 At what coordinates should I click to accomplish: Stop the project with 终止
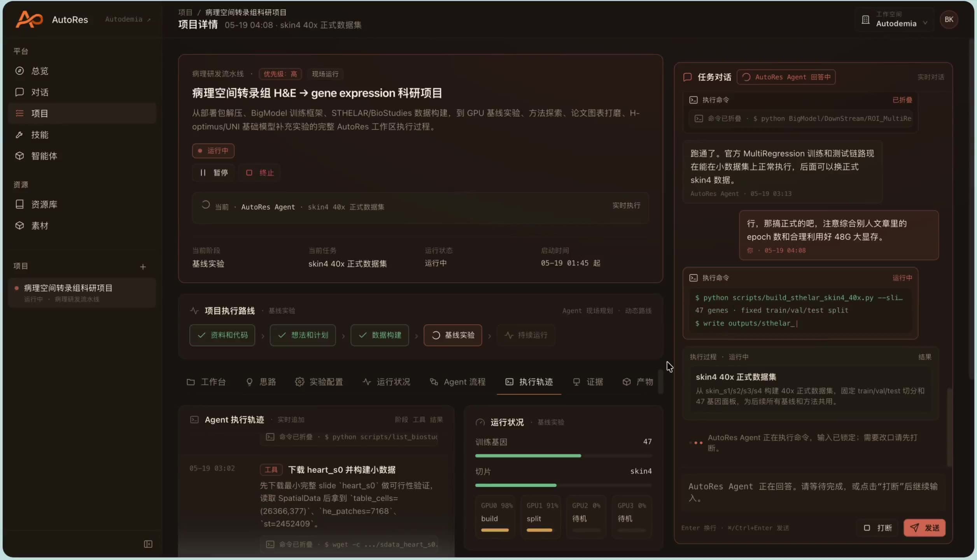(260, 173)
